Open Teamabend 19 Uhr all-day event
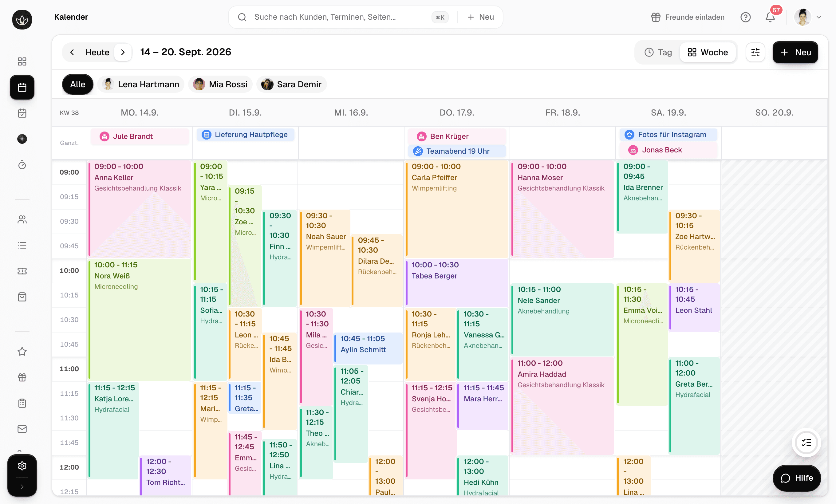836x504 pixels. pyautogui.click(x=457, y=151)
